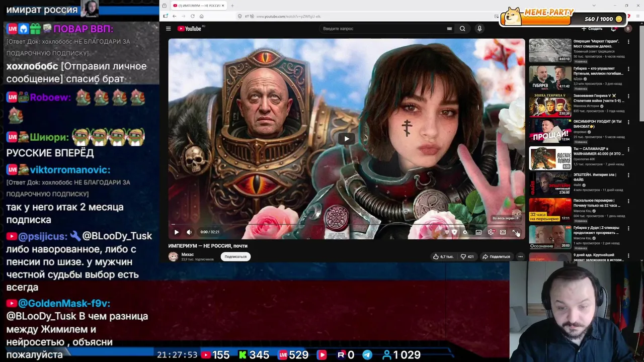Open more actions below the video

pos(520,256)
